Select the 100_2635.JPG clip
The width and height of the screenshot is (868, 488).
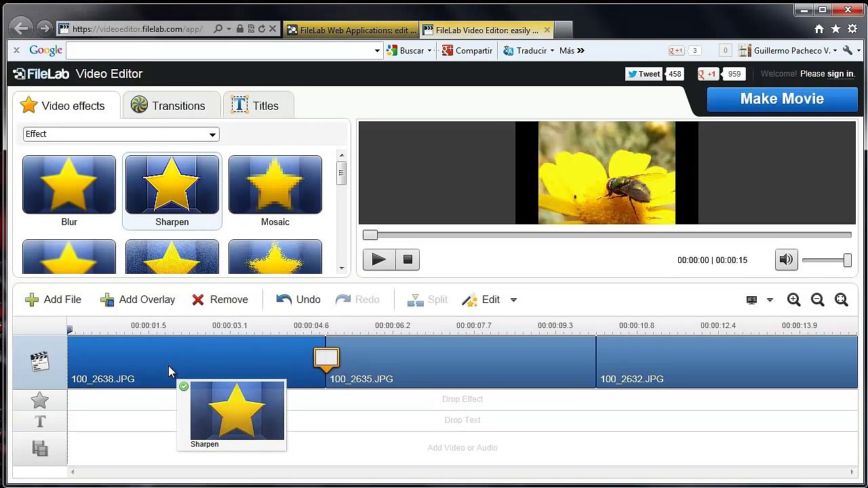point(460,363)
